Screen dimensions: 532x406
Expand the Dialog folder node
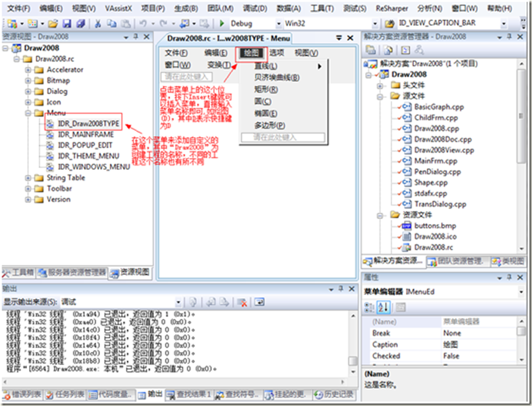pos(28,92)
